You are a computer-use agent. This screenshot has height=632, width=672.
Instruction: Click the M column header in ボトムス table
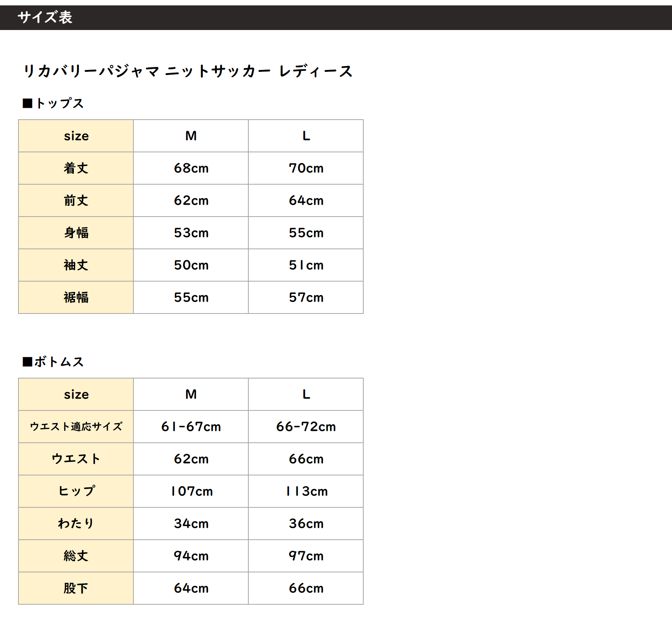[191, 394]
